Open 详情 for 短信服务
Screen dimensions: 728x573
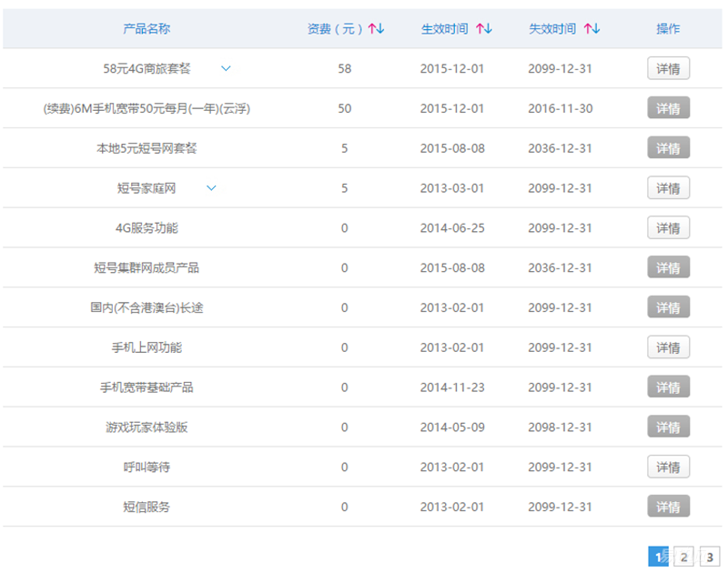tap(668, 507)
